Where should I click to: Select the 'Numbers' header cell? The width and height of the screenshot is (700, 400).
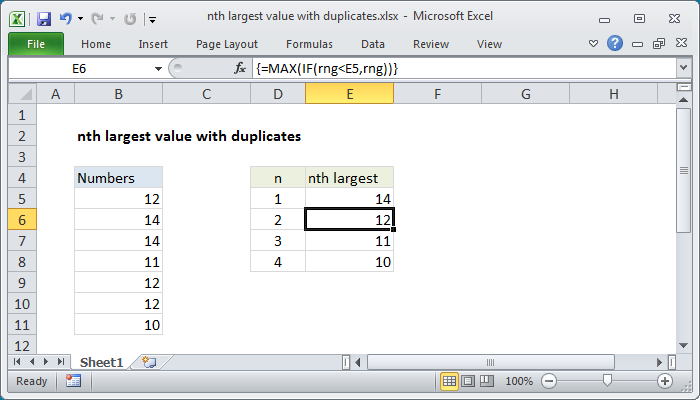click(x=118, y=178)
